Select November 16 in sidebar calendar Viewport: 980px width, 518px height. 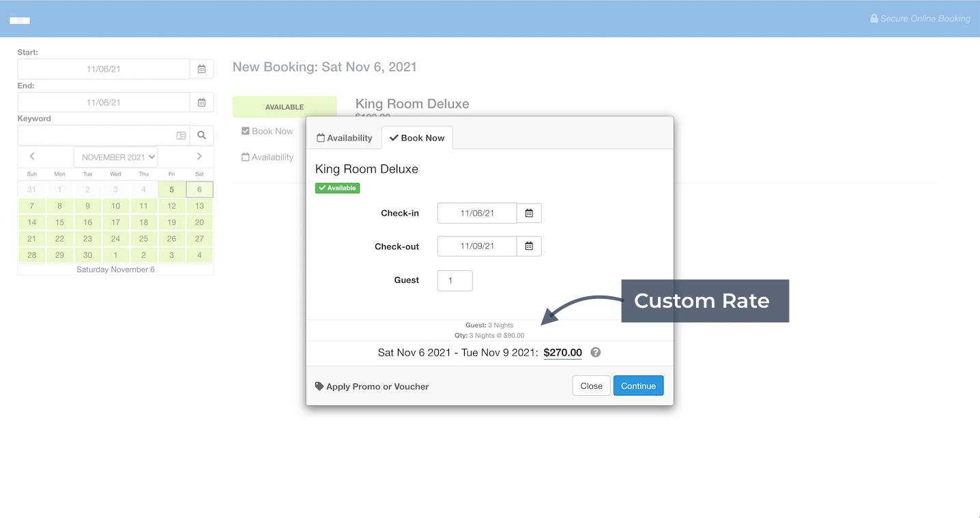[87, 222]
